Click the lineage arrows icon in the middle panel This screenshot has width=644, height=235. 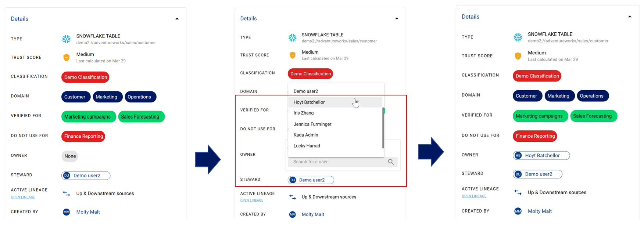(293, 197)
